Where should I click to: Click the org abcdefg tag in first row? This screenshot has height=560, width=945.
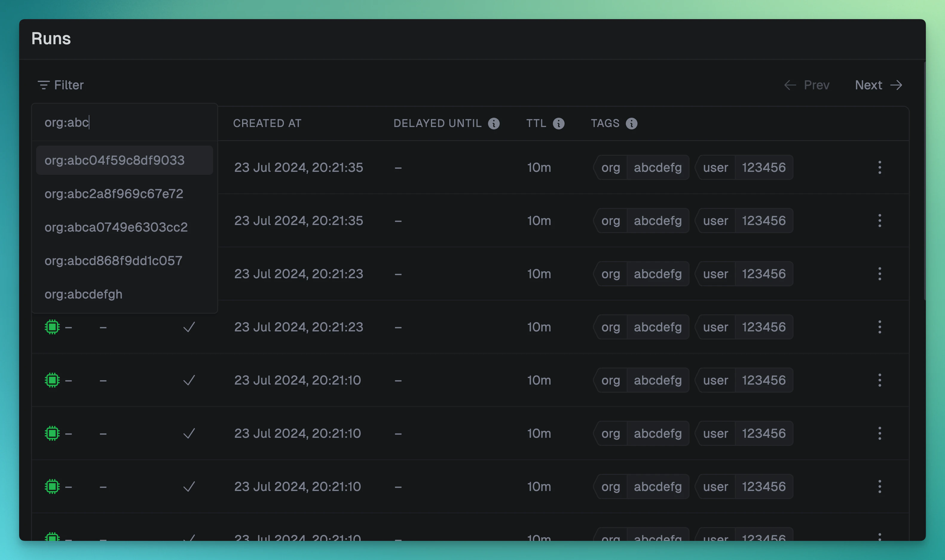point(641,167)
